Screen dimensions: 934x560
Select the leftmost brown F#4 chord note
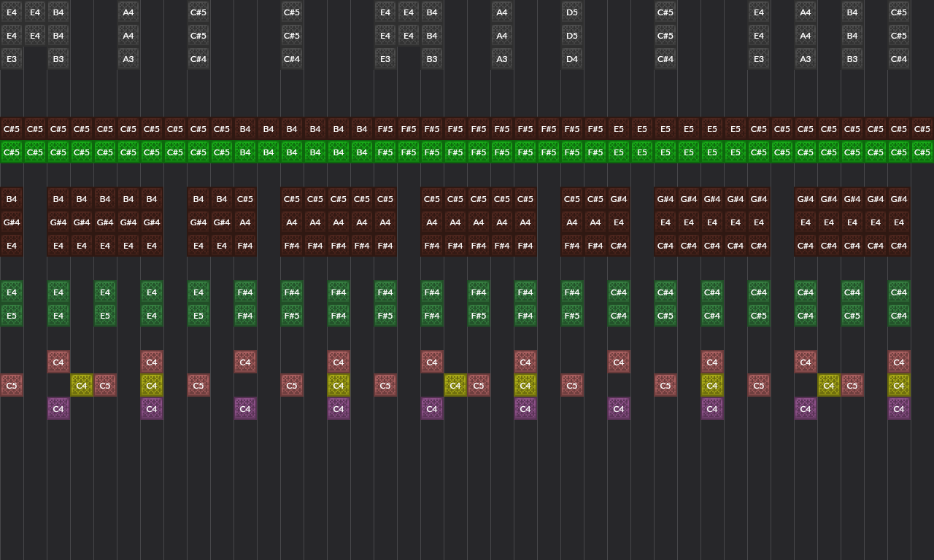click(x=245, y=246)
